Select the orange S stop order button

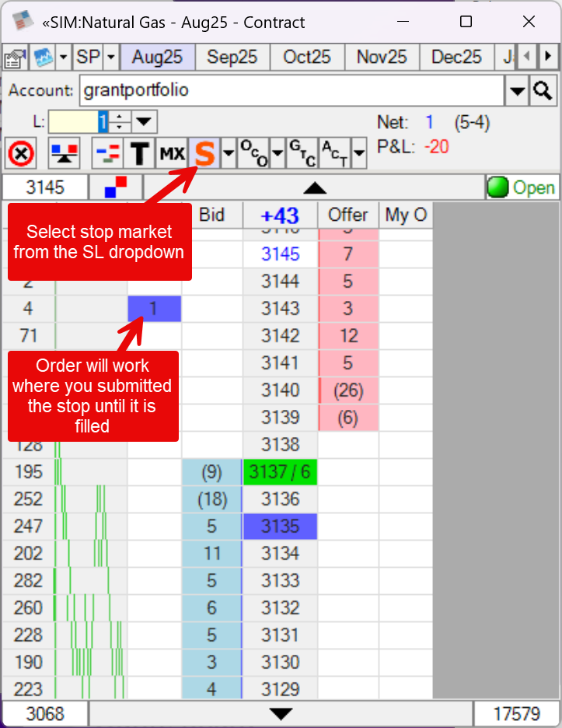pyautogui.click(x=204, y=154)
